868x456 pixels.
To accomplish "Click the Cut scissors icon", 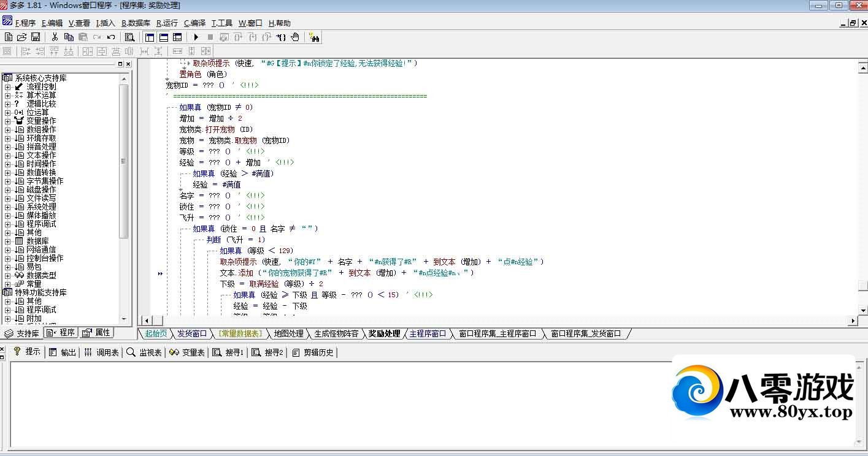I will click(55, 37).
